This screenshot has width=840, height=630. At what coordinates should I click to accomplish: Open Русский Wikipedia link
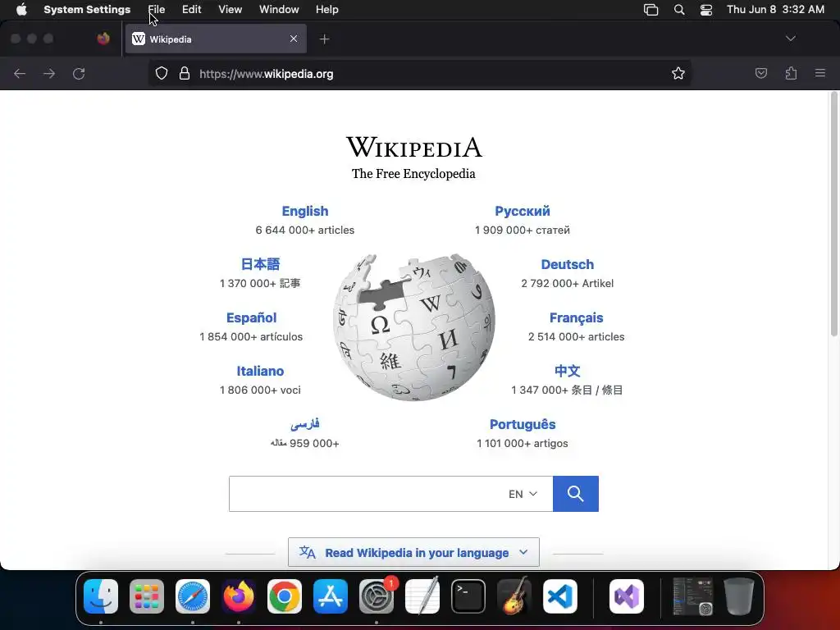[523, 211]
